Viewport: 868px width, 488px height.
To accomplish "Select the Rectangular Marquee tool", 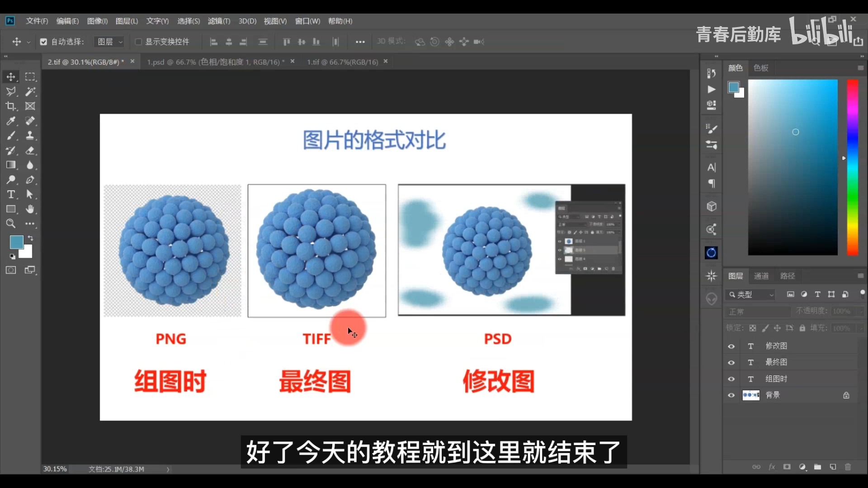I will [x=30, y=77].
